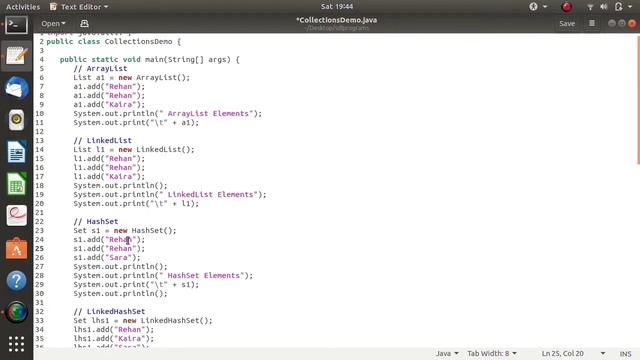Close the Text Editor window
The image size is (640, 360).
[x=632, y=24]
